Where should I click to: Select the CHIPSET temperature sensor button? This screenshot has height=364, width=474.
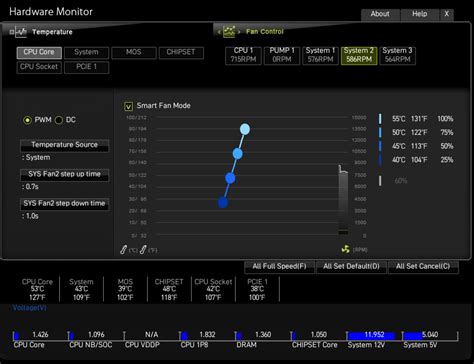click(181, 52)
